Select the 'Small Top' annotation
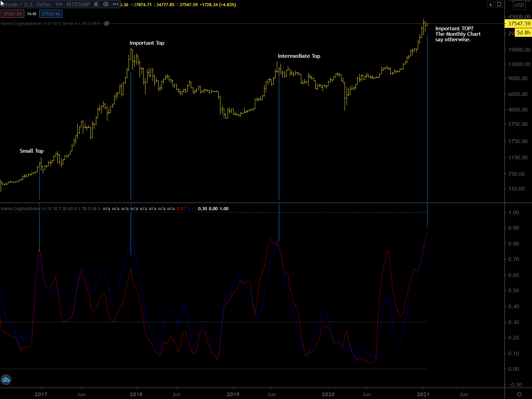 click(x=32, y=151)
